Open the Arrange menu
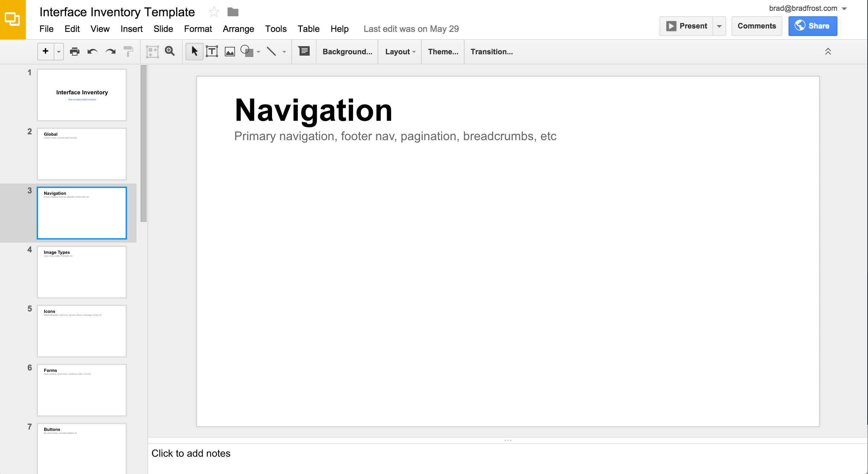868x474 pixels. [238, 29]
